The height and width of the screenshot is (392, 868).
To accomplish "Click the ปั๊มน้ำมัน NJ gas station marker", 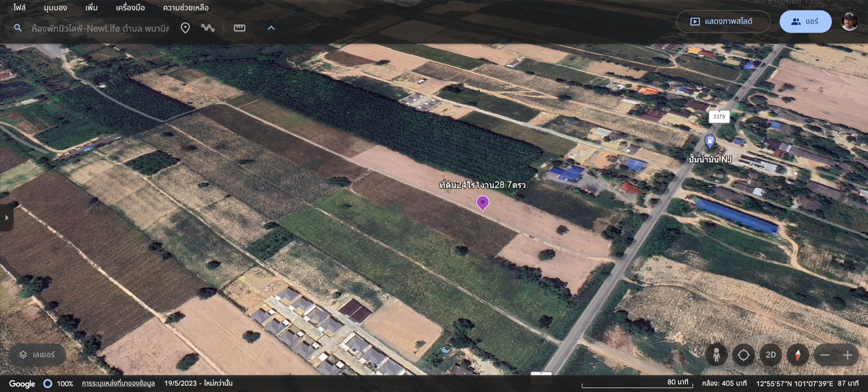I will coord(710,141).
